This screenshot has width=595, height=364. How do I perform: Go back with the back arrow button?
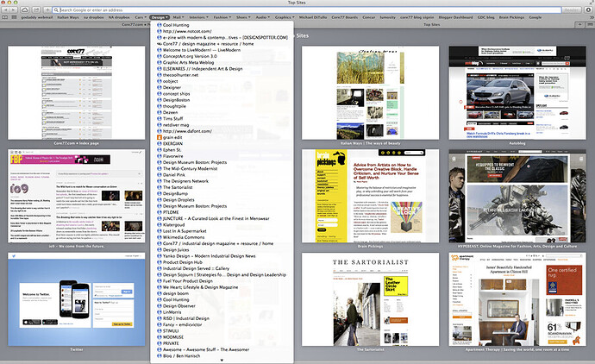coord(5,9)
